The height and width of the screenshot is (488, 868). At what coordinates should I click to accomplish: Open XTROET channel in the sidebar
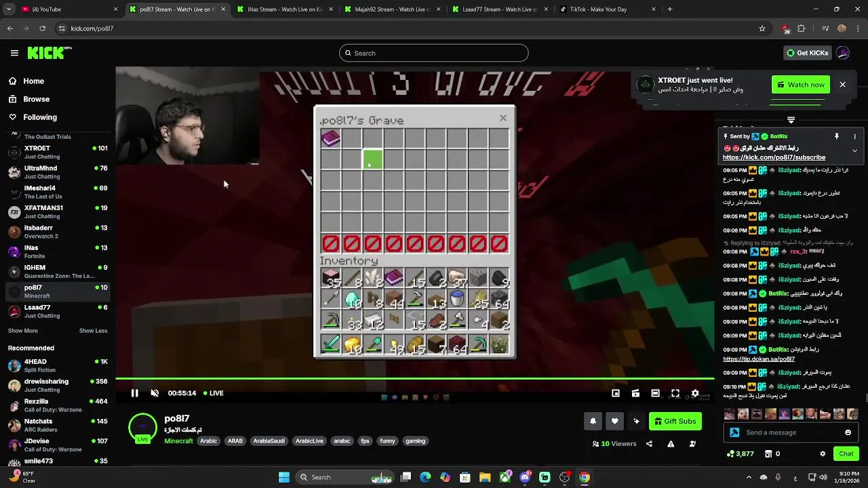click(x=58, y=152)
